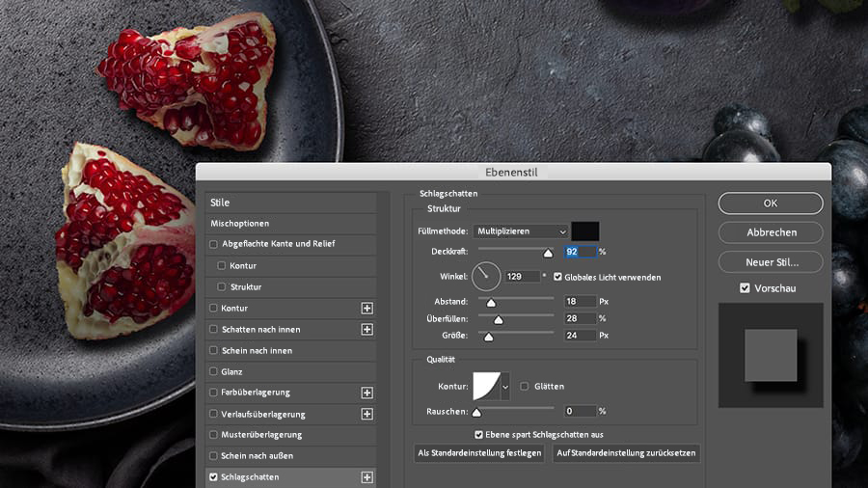Click the Kontur curve thumbnail
Viewport: 868px width, 488px height.
pos(487,386)
